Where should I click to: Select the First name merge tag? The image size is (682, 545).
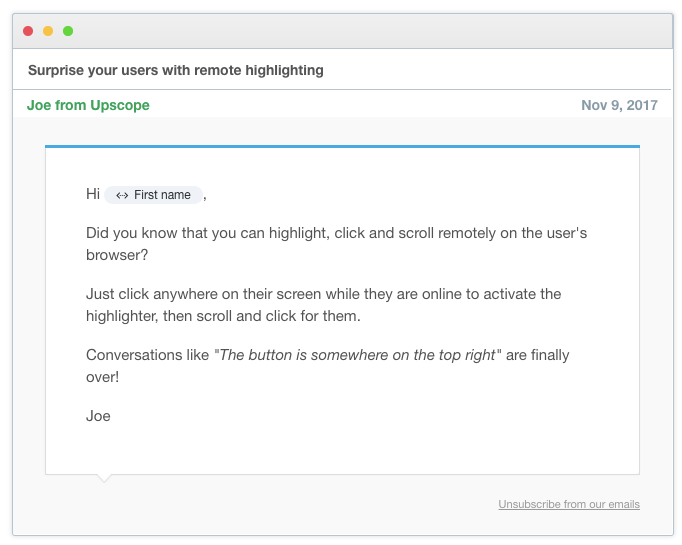point(155,195)
